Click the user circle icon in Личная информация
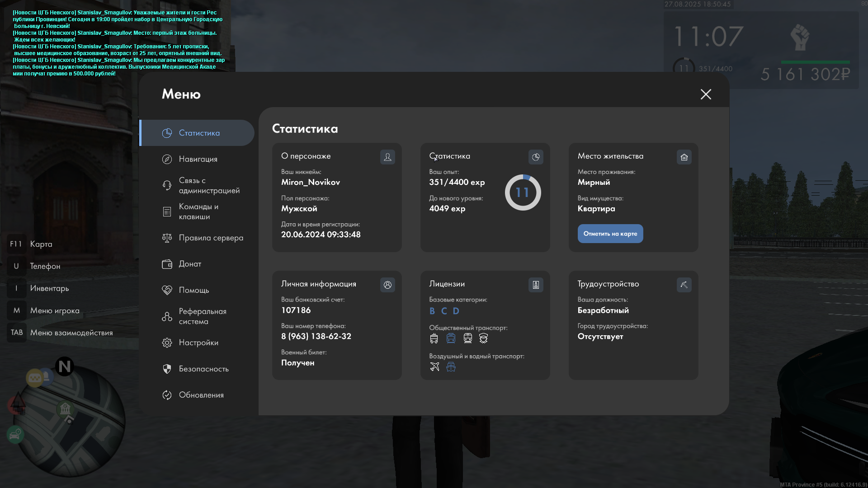 pos(387,285)
